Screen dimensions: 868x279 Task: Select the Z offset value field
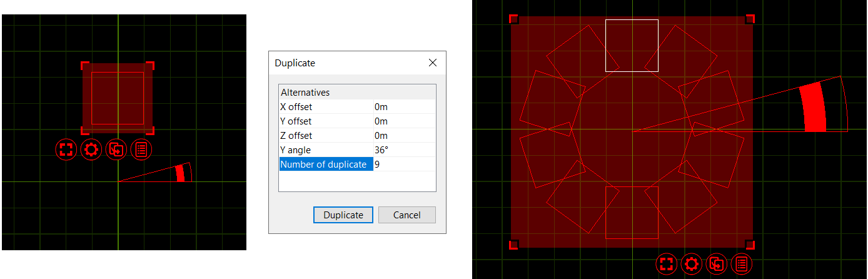pos(403,136)
